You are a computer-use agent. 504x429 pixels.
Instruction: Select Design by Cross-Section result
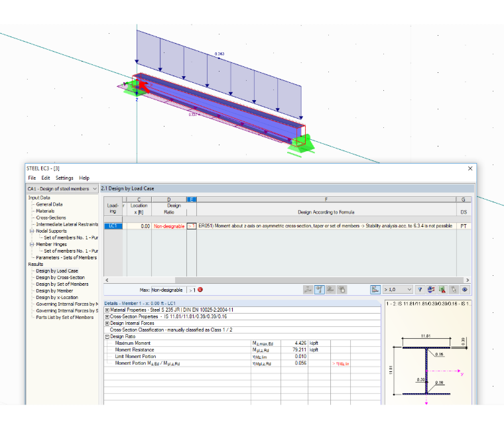[60, 277]
